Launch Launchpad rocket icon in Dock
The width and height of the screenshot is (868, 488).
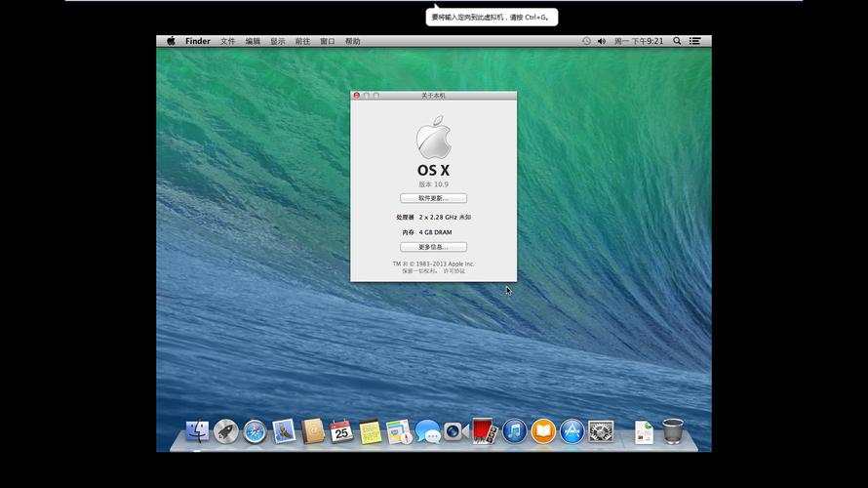(226, 431)
